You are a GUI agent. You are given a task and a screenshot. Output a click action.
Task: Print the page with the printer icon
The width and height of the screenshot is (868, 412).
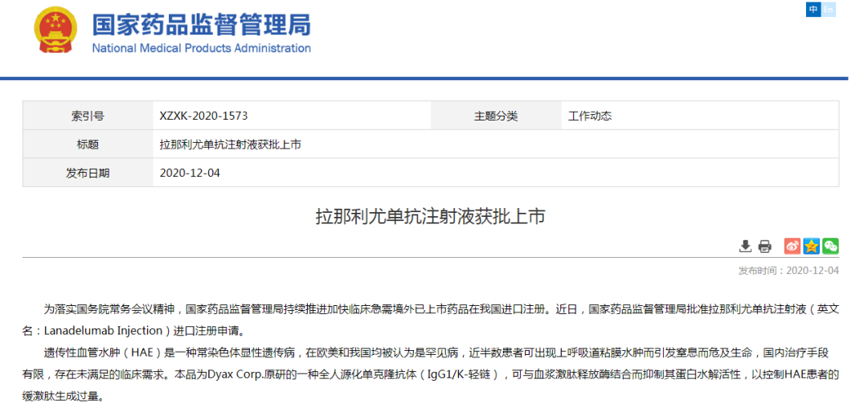point(764,246)
